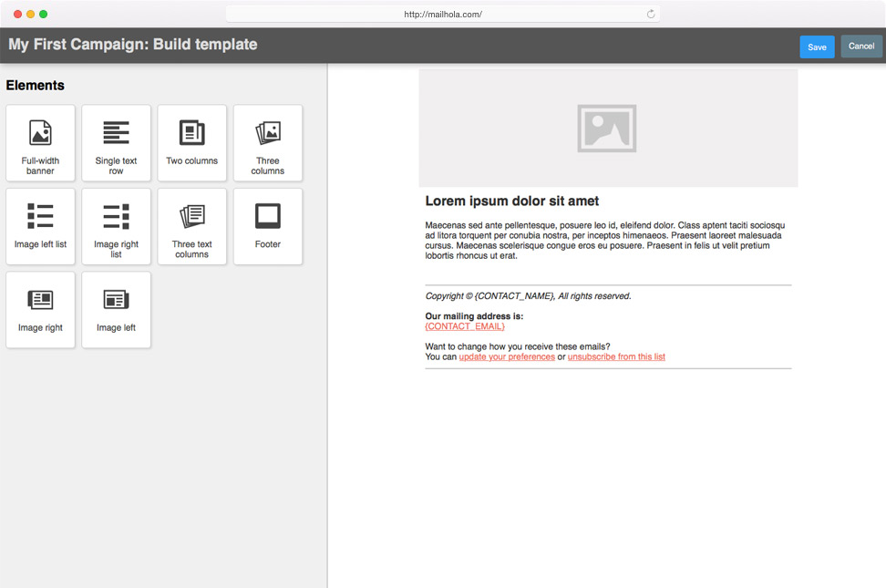Viewport: 886px width, 588px height.
Task: Click the Lorem ipsum dolor sit amet heading
Action: tap(512, 201)
